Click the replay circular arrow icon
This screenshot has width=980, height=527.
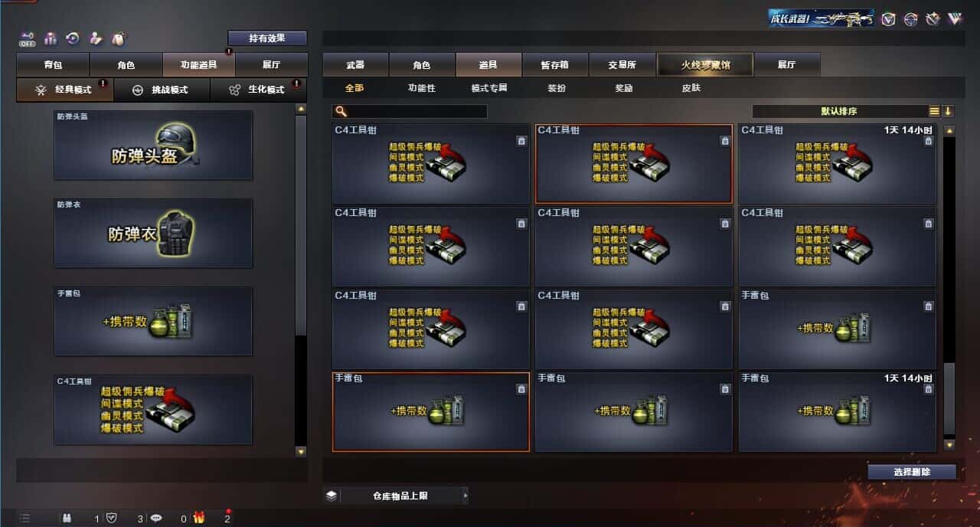tap(73, 38)
